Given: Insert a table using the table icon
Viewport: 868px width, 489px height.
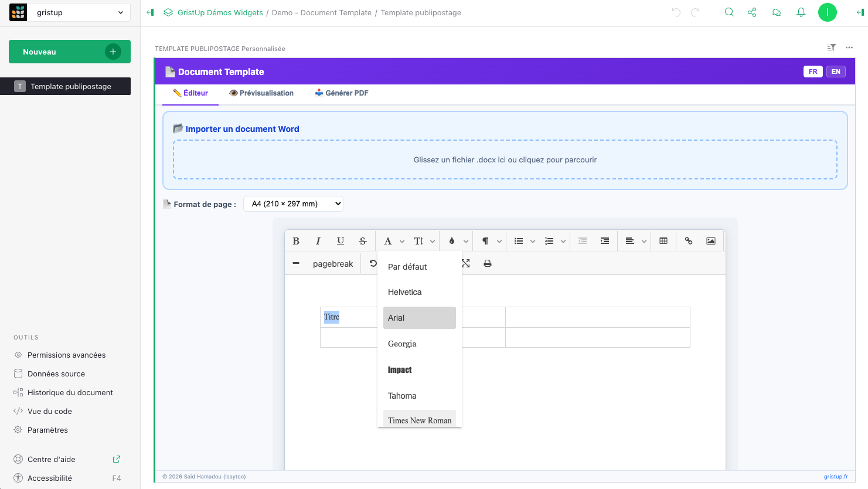Looking at the screenshot, I should coord(663,241).
